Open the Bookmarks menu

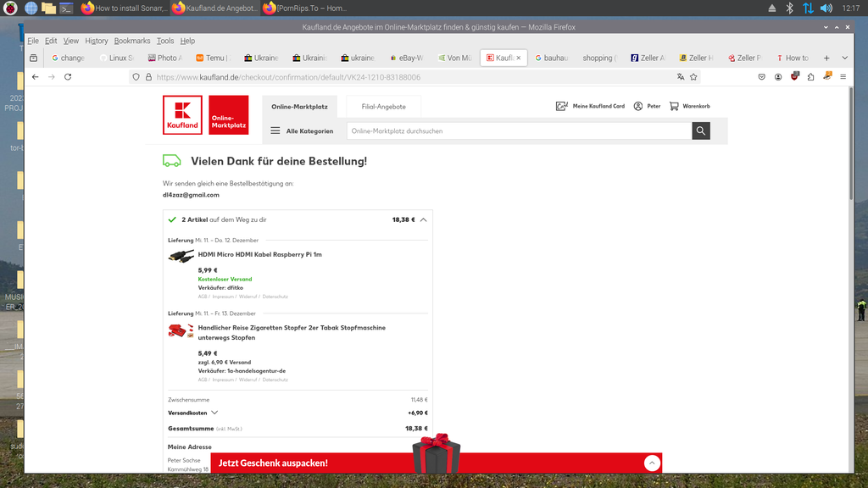coord(132,41)
